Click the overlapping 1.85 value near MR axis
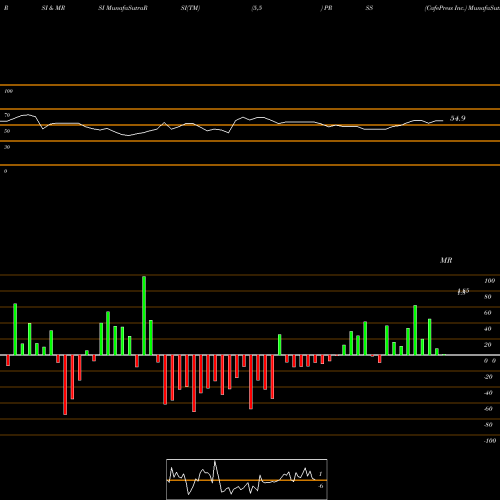Image resolution: width=500 pixels, height=500 pixels. tap(463, 292)
